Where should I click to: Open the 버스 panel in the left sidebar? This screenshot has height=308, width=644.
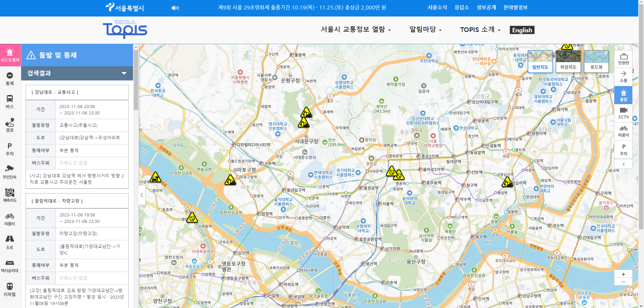coord(10,100)
